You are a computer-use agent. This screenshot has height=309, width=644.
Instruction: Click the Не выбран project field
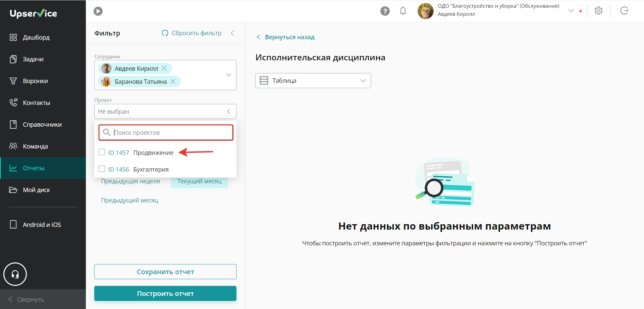click(x=165, y=111)
